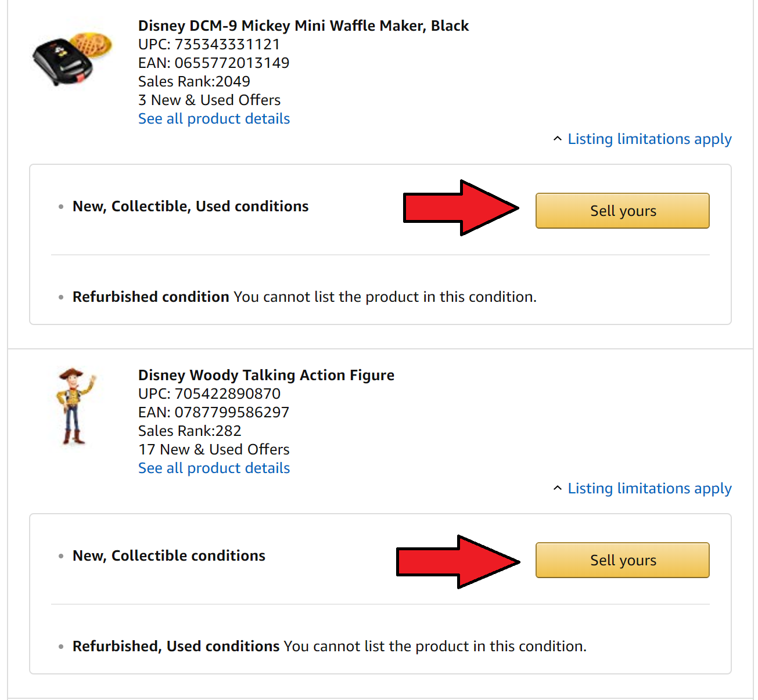Select the UPC 735343331121 line
Screen dimensions: 758x700
pos(209,45)
